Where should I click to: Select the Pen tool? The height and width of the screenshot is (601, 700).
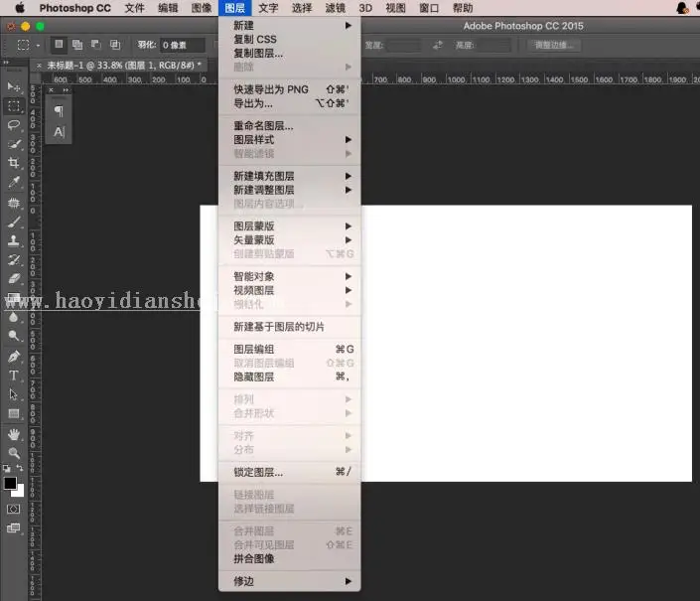tap(13, 357)
